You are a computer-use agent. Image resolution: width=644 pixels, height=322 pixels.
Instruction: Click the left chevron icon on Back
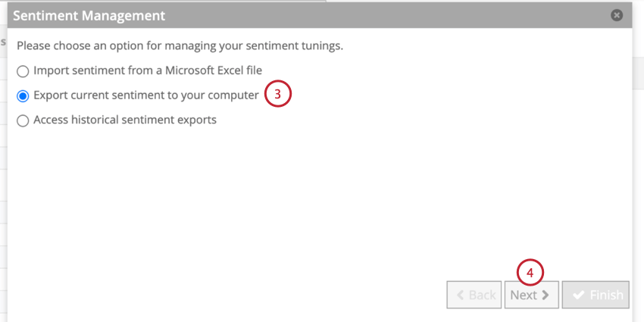[461, 295]
